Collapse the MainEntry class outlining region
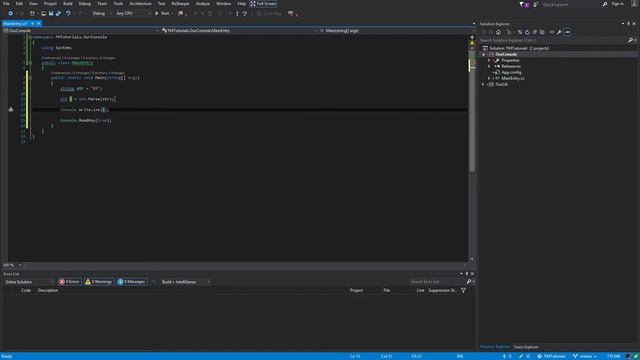Screen dimensions: 640x360 click(x=30, y=63)
